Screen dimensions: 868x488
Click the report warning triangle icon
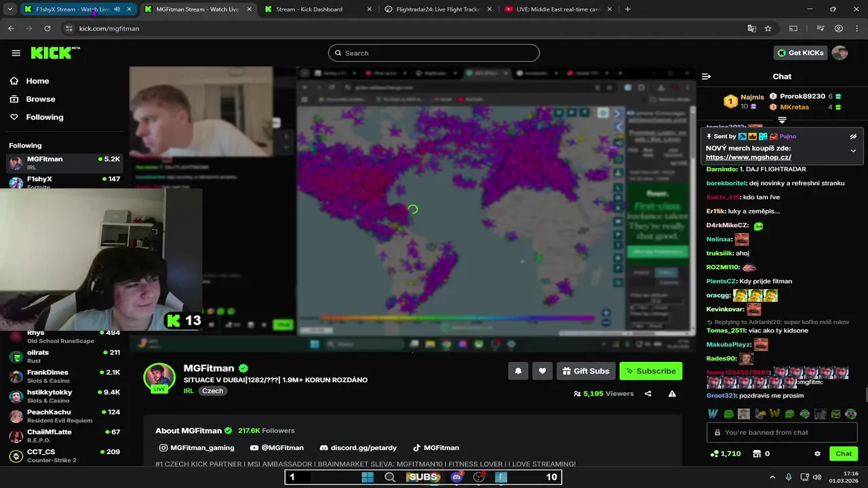(x=672, y=394)
